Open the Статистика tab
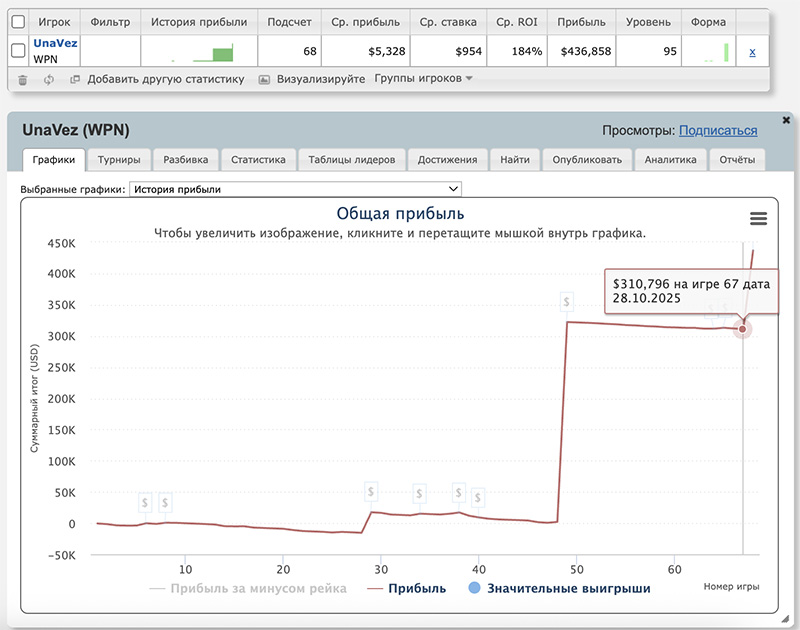 (x=258, y=159)
